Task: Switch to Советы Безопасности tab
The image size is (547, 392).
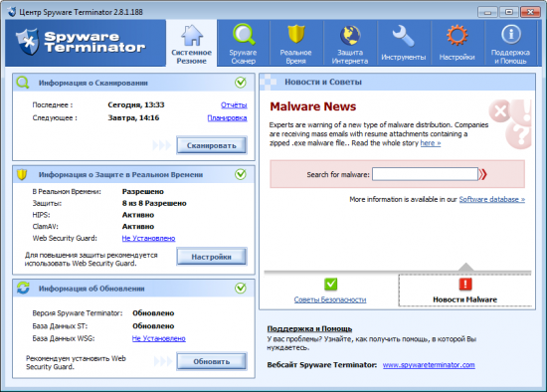Action: click(x=330, y=299)
